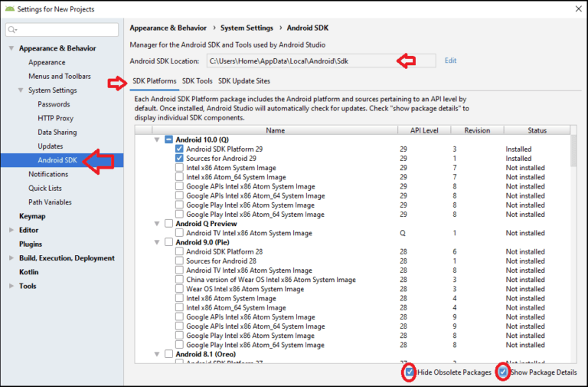The image size is (588, 387).
Task: Toggle the Android 10.0 (Q) group checkbox
Action: click(168, 139)
